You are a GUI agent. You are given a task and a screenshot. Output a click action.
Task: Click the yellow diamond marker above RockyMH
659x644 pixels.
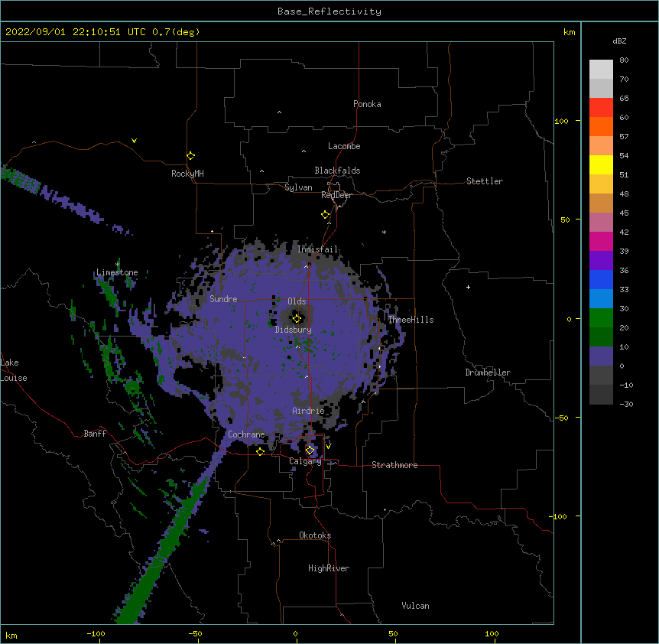pos(190,156)
